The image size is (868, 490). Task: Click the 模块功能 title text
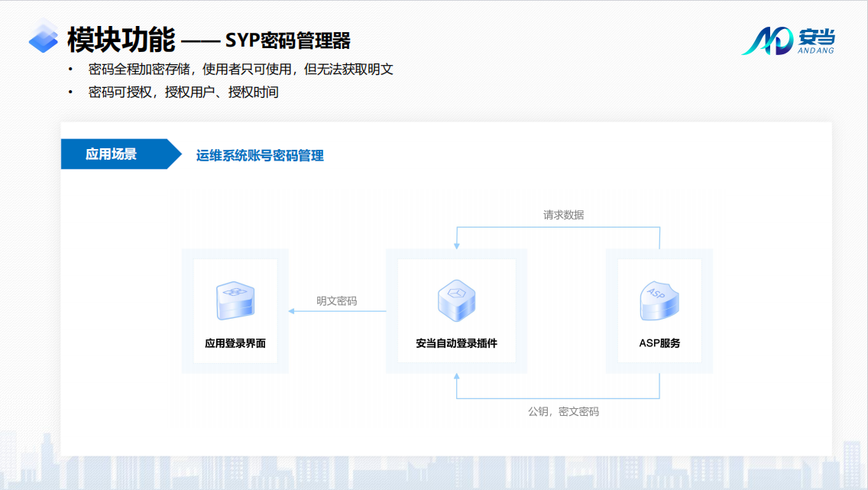tap(121, 39)
